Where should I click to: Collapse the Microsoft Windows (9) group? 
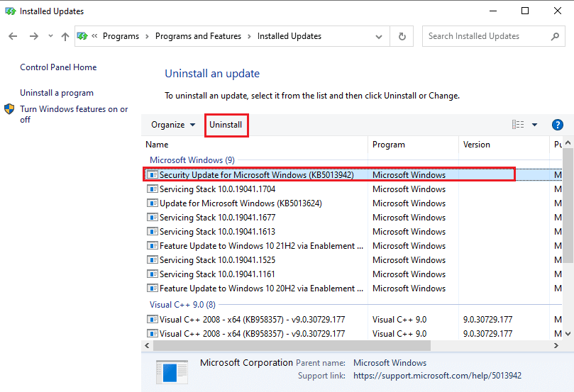[192, 160]
